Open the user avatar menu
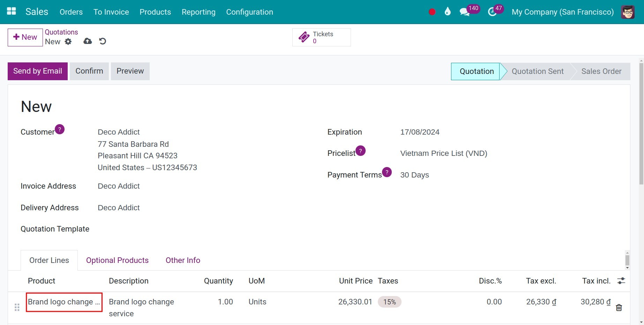This screenshot has height=325, width=644. (x=628, y=12)
